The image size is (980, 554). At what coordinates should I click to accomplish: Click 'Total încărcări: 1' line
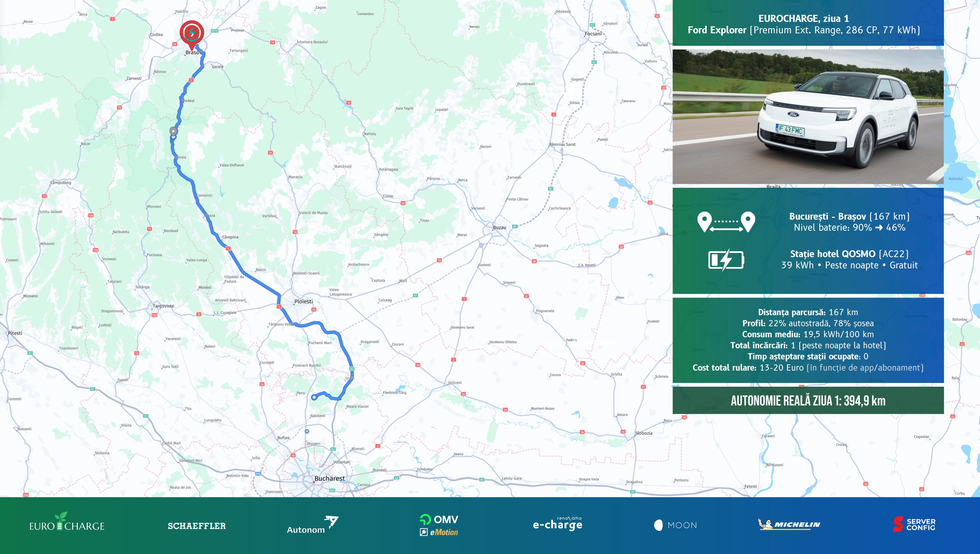pyautogui.click(x=808, y=345)
